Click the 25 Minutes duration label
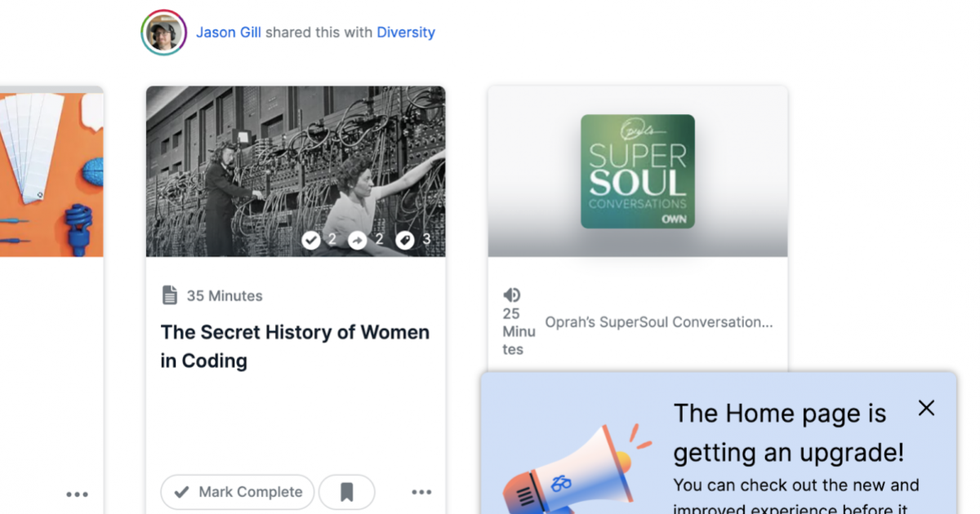 pyautogui.click(x=519, y=331)
